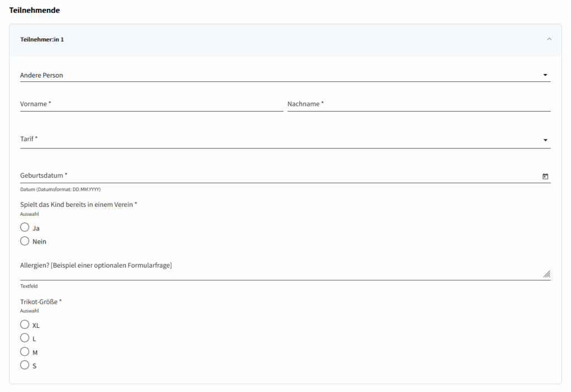
Task: Click the Allergien textarea resize handle
Action: (546, 274)
